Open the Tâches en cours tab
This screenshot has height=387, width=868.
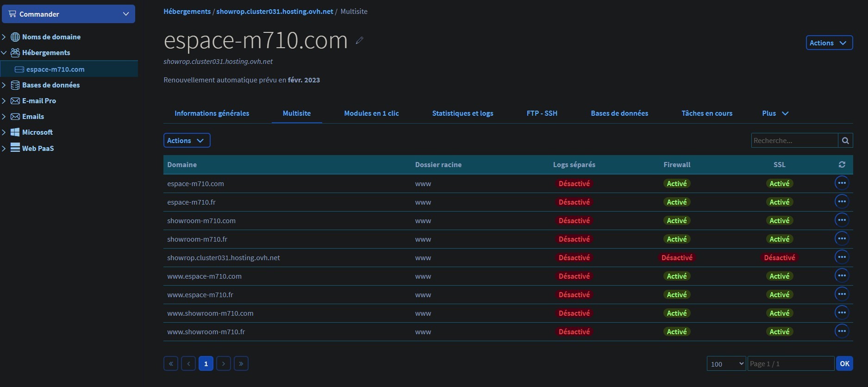click(707, 113)
